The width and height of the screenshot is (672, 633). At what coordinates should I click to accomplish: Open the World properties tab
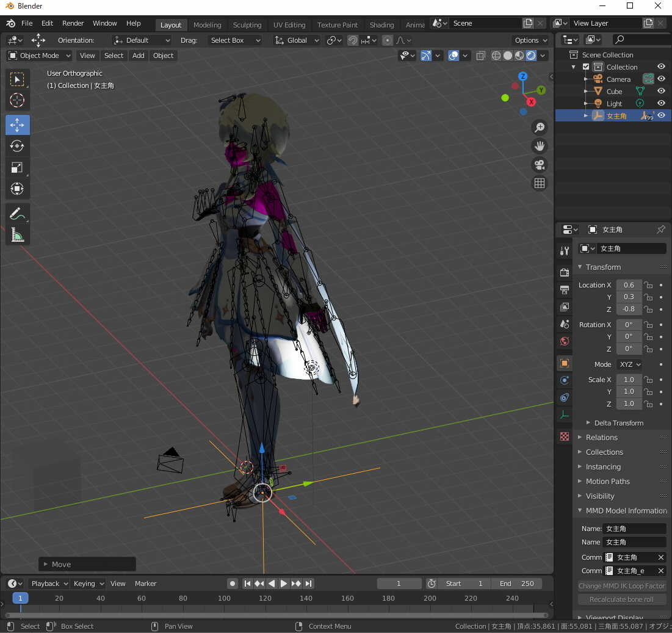coord(565,341)
